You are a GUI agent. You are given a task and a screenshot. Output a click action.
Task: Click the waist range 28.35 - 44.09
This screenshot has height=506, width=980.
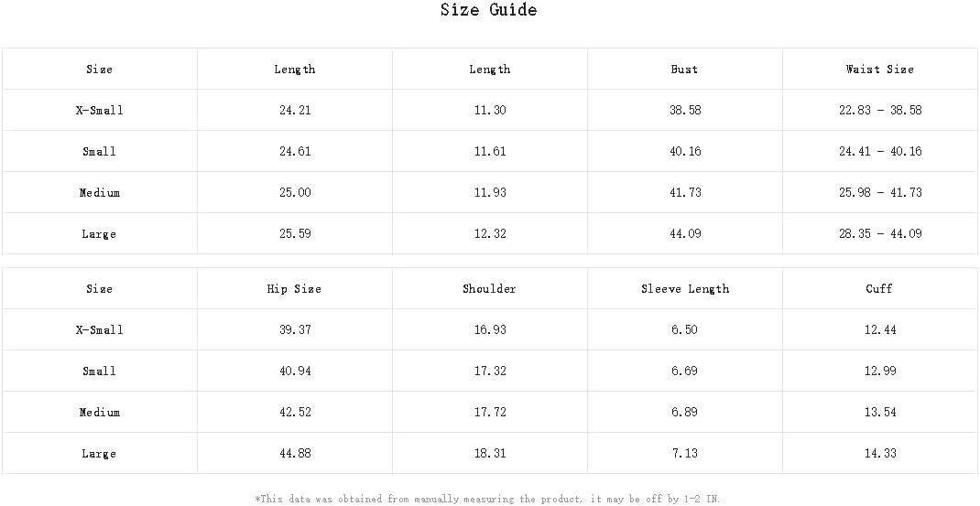click(x=880, y=234)
